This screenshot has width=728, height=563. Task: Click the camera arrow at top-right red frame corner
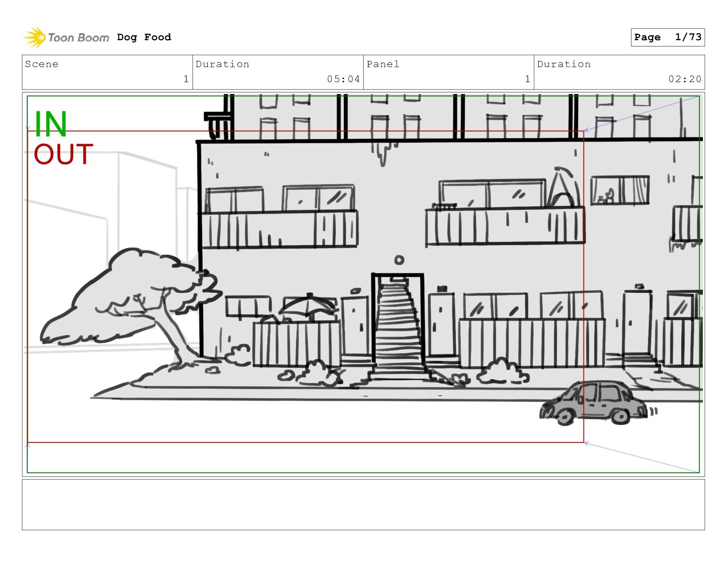tap(586, 130)
